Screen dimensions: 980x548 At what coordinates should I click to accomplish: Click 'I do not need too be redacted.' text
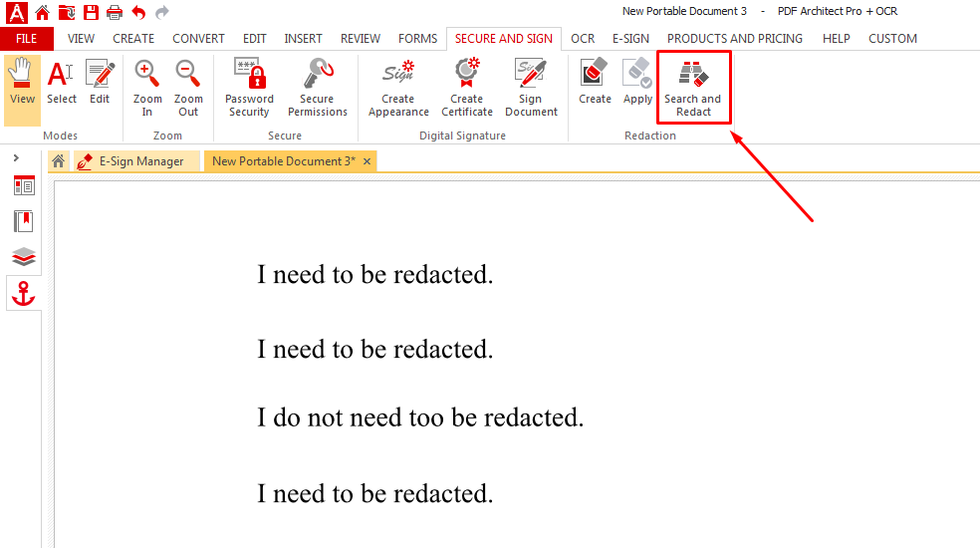[x=420, y=417]
